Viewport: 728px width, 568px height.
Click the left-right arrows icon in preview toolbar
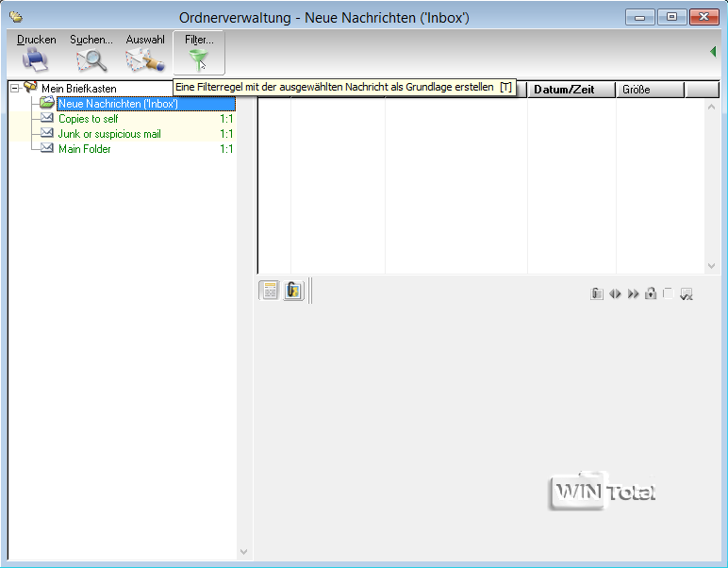tap(615, 293)
